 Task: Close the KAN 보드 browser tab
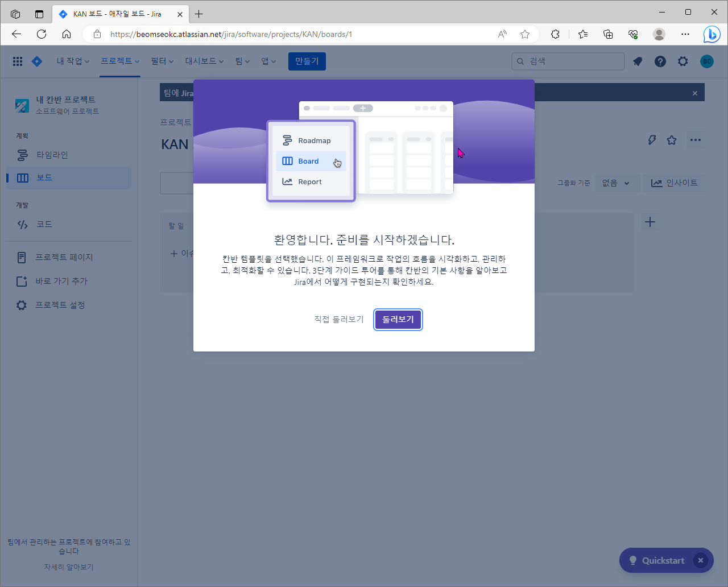click(180, 14)
